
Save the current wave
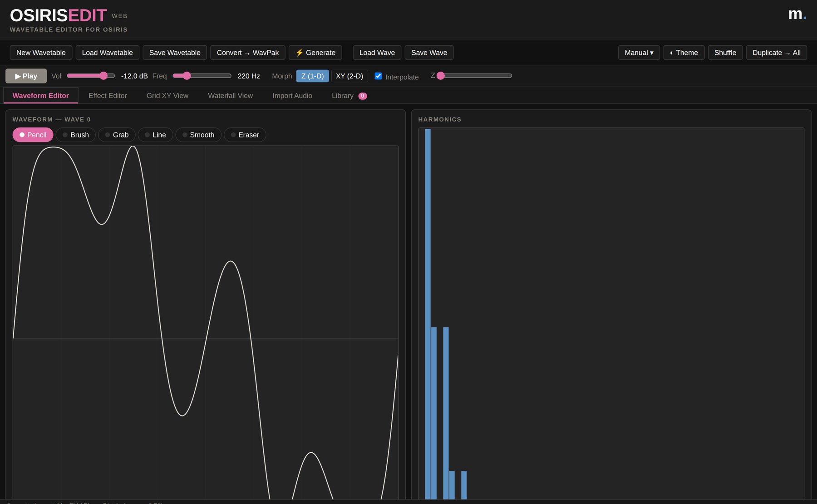pyautogui.click(x=429, y=53)
